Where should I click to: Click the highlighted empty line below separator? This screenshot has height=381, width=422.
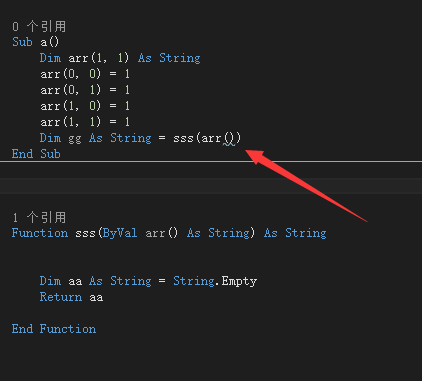click(x=211, y=186)
